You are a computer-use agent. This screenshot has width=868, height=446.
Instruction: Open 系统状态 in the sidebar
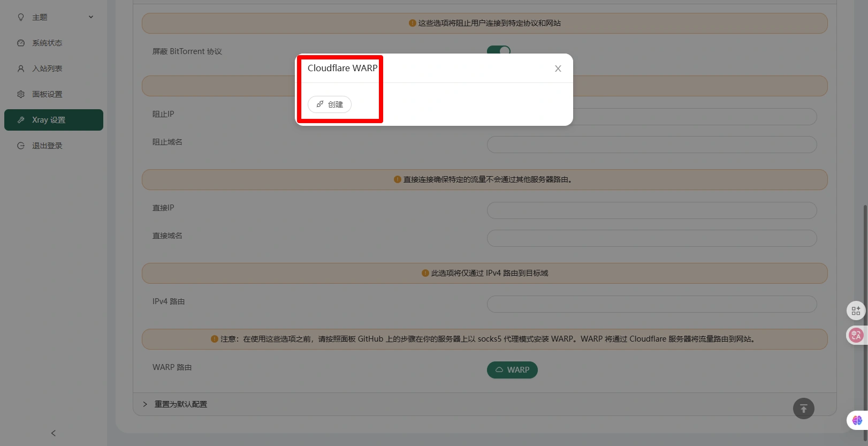point(47,43)
